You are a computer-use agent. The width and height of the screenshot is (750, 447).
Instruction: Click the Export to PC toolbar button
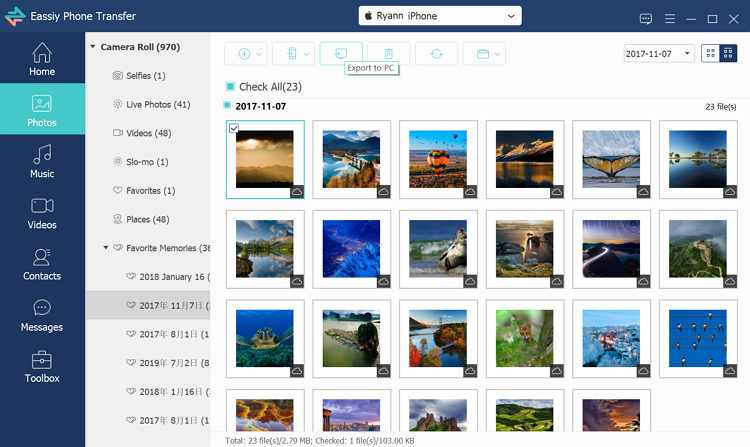pos(340,54)
